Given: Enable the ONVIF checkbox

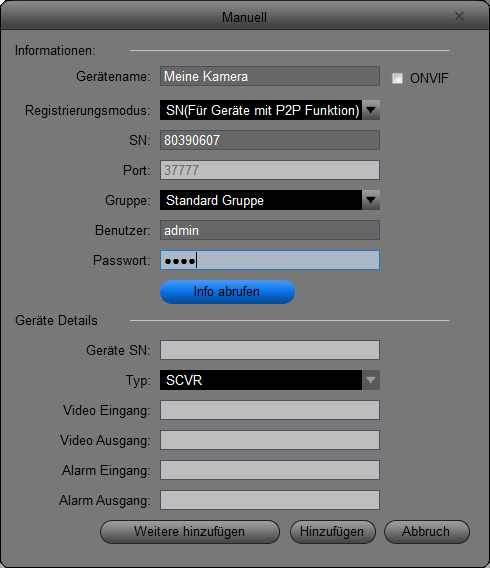Looking at the screenshot, I should 397,78.
